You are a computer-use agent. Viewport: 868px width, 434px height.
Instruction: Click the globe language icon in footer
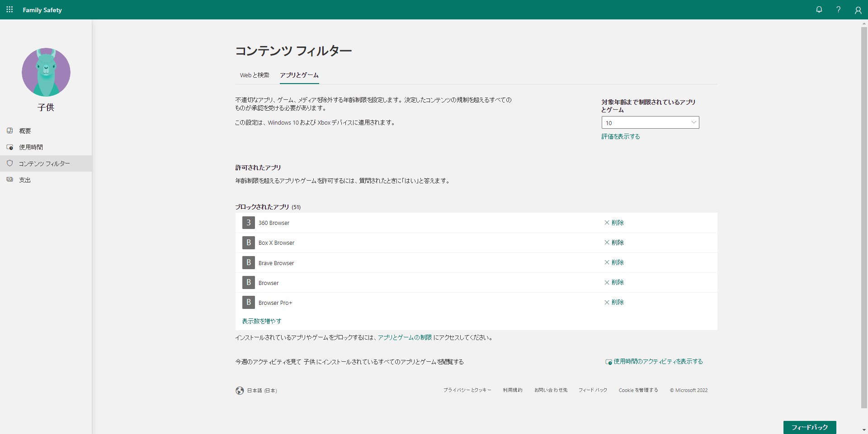pos(240,391)
